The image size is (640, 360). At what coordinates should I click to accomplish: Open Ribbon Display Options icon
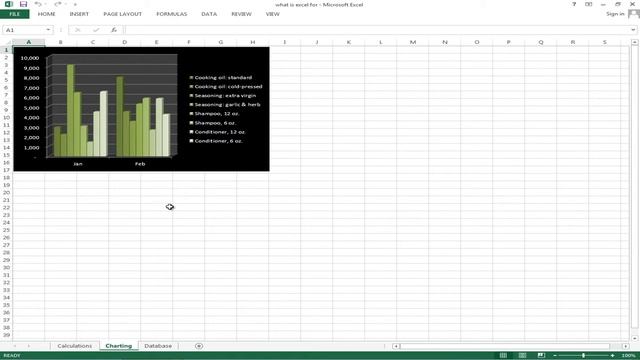(x=588, y=4)
